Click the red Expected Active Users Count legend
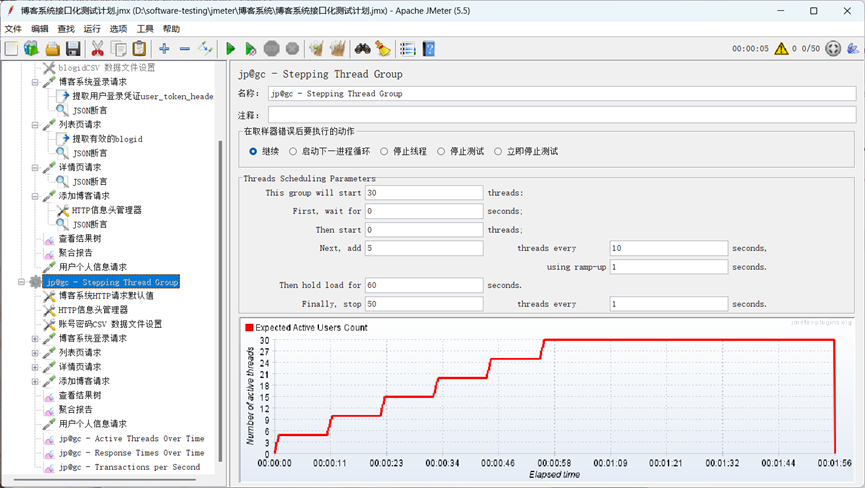This screenshot has width=865, height=488. (x=307, y=328)
